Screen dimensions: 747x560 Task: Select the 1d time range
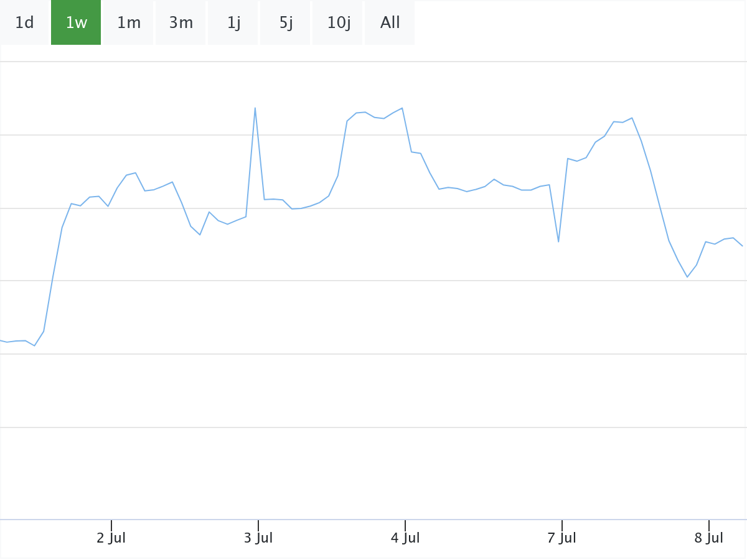pos(24,23)
